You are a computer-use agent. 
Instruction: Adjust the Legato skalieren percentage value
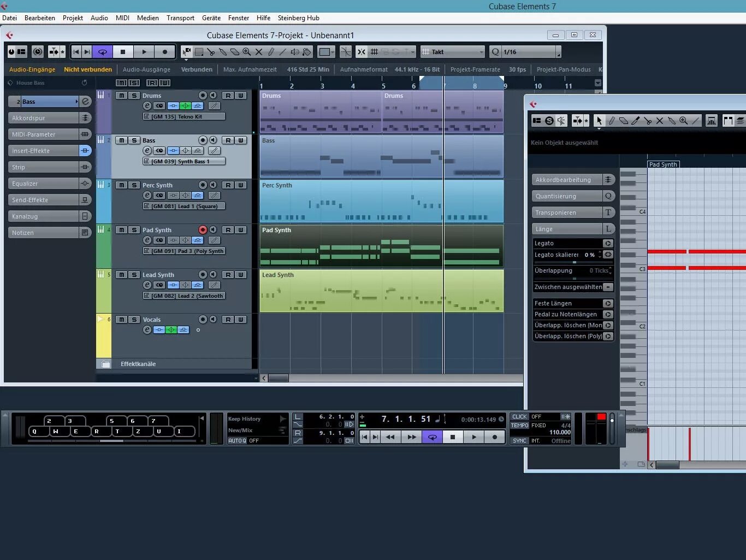click(x=590, y=254)
